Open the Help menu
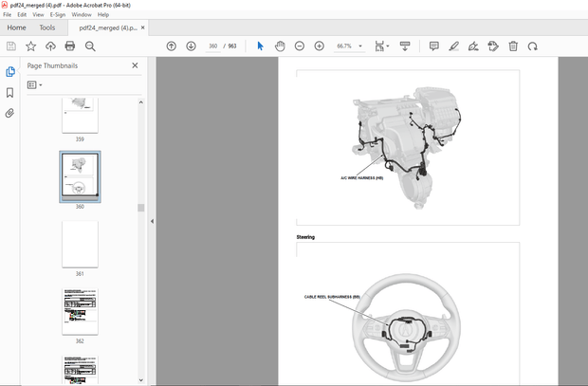 click(x=103, y=14)
